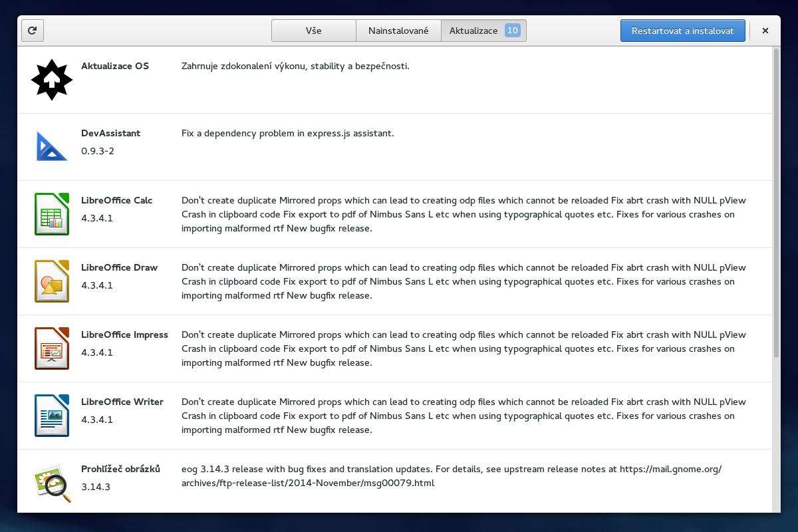This screenshot has height=532, width=798.
Task: Select the Aktualizace tab
Action: point(473,31)
